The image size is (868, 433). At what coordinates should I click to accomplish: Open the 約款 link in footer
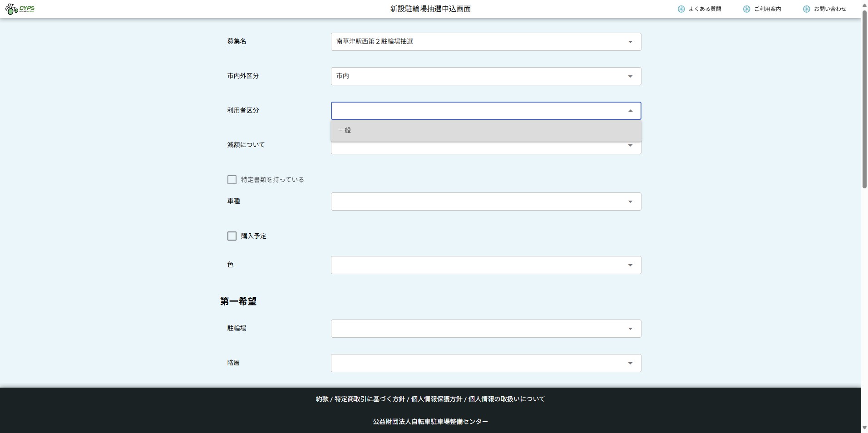click(x=322, y=399)
